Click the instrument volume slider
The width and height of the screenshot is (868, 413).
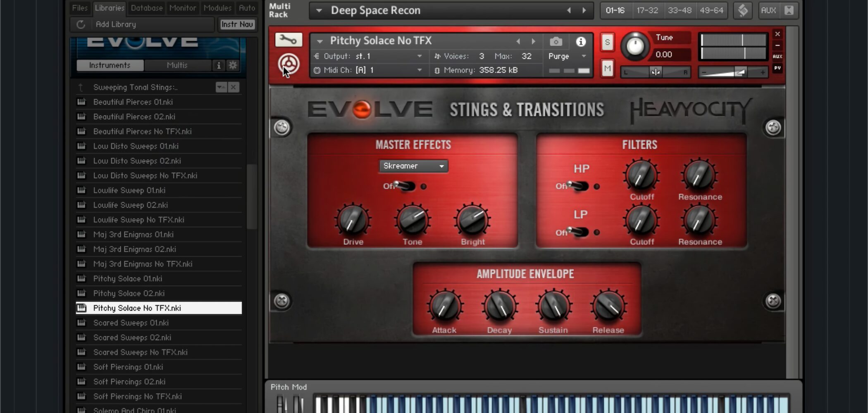tap(733, 72)
